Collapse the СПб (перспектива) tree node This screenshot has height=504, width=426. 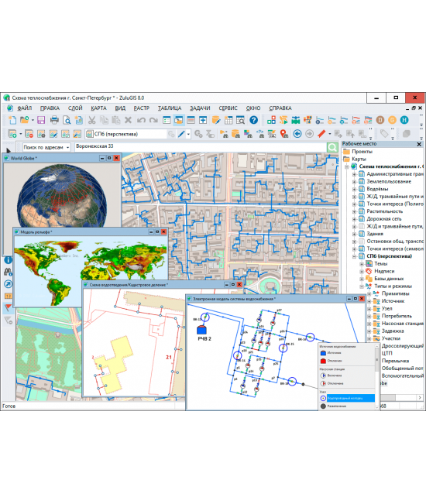click(x=354, y=256)
